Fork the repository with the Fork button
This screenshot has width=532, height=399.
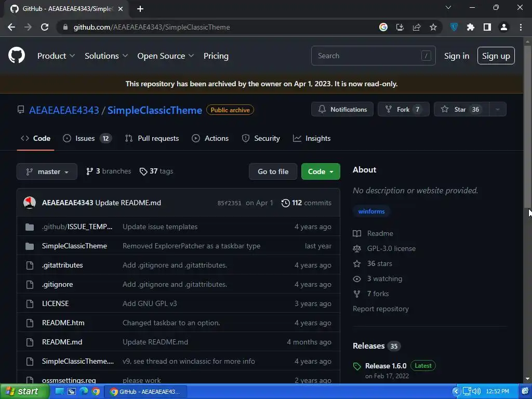coord(403,109)
